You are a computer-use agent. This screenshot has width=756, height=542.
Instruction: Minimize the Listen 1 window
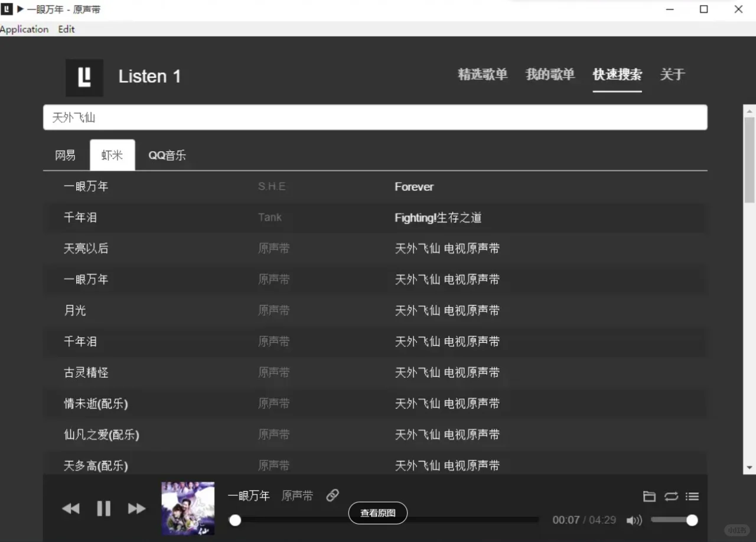pos(670,9)
